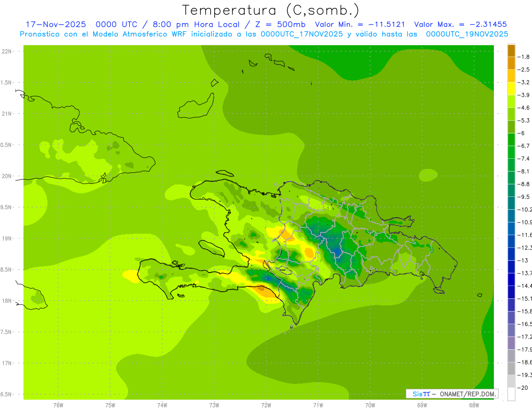Click the "18N" latitude label
The height and width of the screenshot is (411, 532).
click(x=6, y=301)
